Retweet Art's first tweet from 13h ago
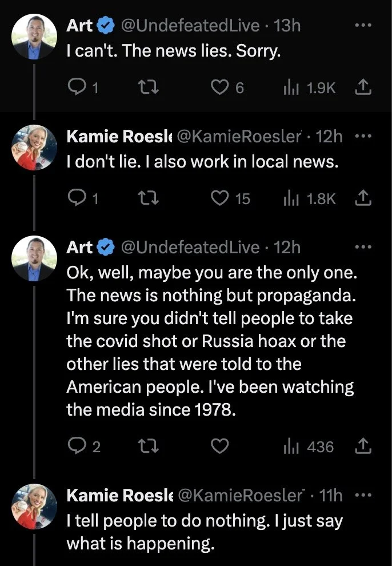The image size is (392, 566). [x=149, y=87]
